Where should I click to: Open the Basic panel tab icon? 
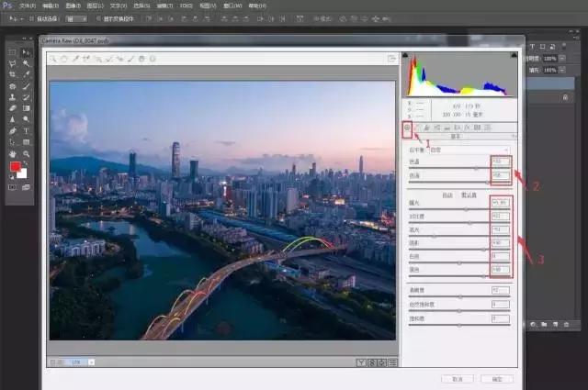407,127
